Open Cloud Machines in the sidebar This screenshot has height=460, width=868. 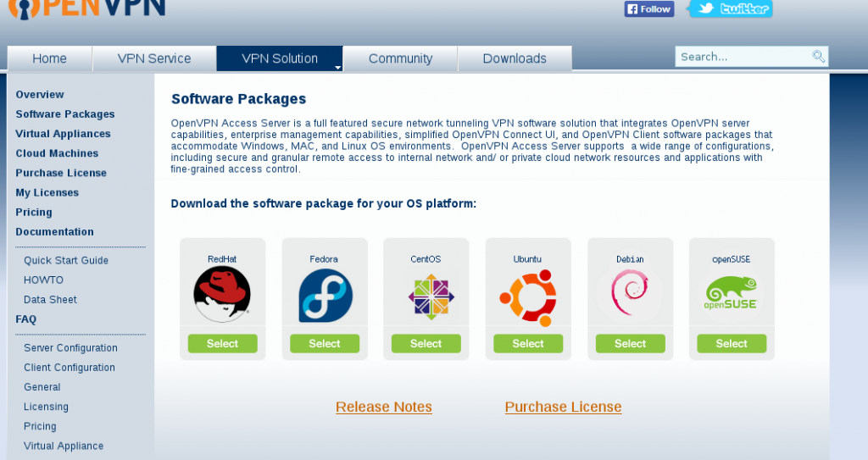tap(57, 153)
